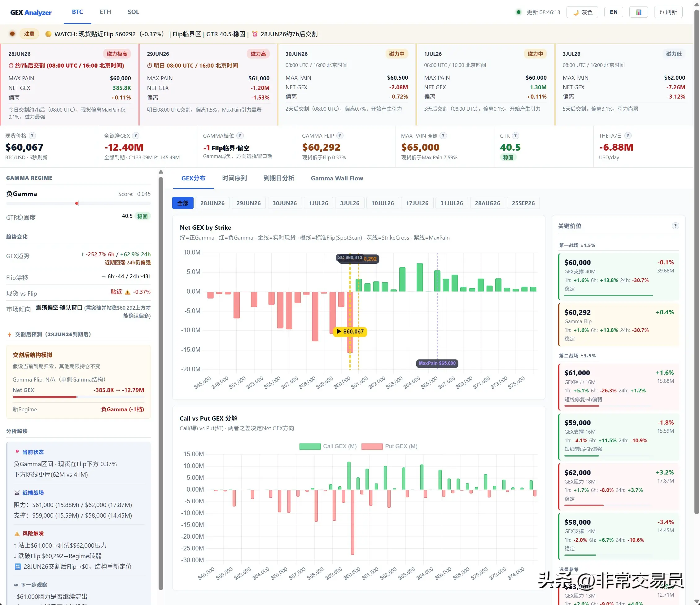Click the GEX Analyzer logo
Viewport: 700px width, 605px height.
[x=31, y=12]
